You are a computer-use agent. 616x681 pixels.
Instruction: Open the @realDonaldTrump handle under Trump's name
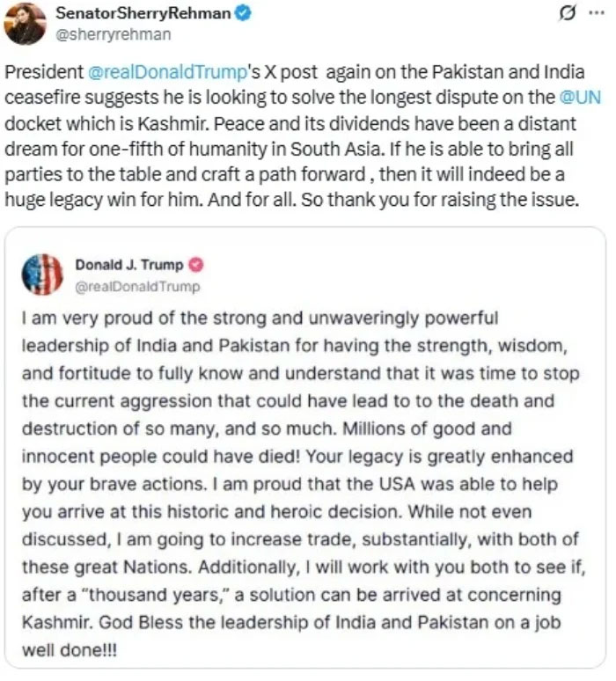pyautogui.click(x=136, y=286)
